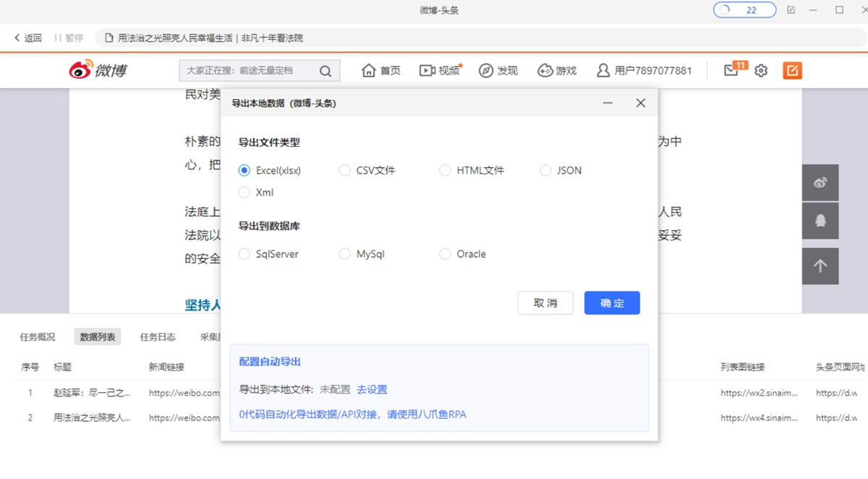Click the 确定 confirm button
Viewport: 868px width, 479px height.
[x=612, y=303]
